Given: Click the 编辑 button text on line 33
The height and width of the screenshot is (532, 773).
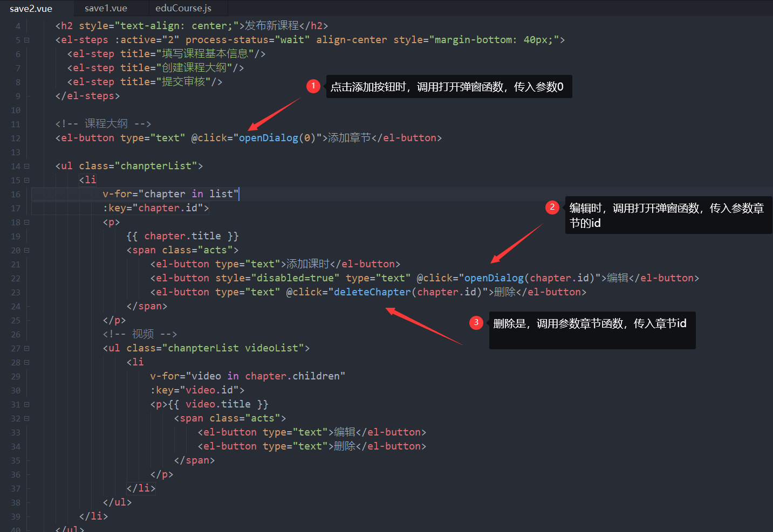Looking at the screenshot, I should click(x=345, y=432).
